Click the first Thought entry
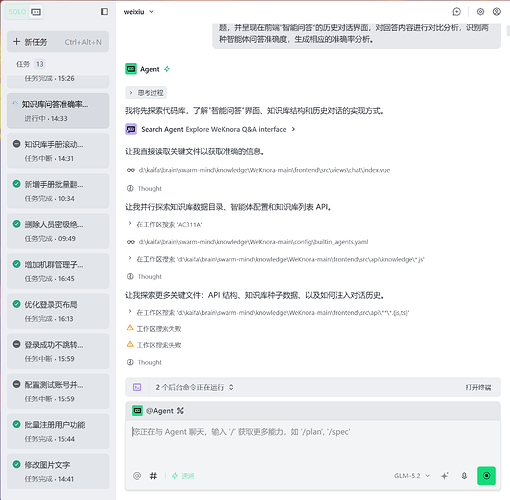This screenshot has width=510, height=500. [144, 188]
